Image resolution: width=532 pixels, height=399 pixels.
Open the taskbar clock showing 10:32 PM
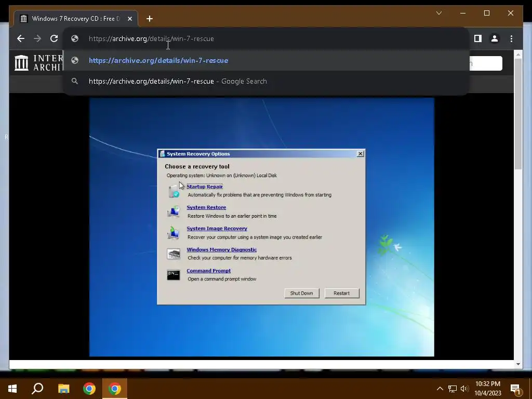[487, 389]
